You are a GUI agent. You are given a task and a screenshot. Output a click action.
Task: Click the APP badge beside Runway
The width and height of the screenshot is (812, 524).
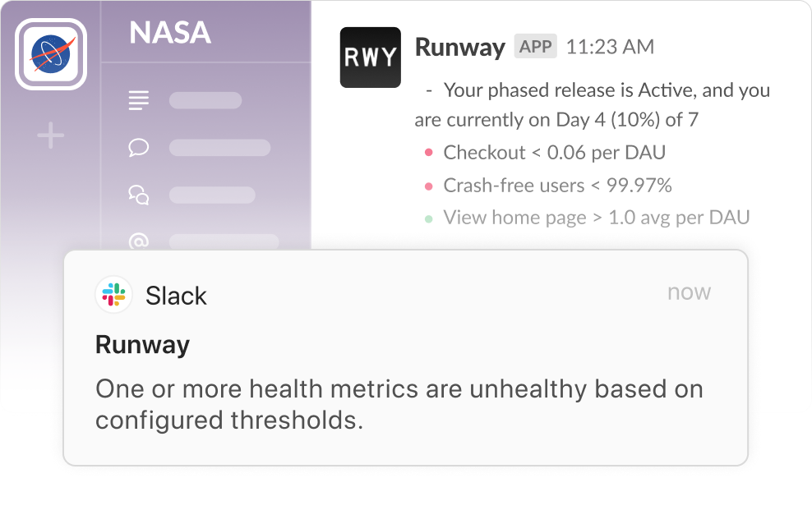pyautogui.click(x=535, y=47)
